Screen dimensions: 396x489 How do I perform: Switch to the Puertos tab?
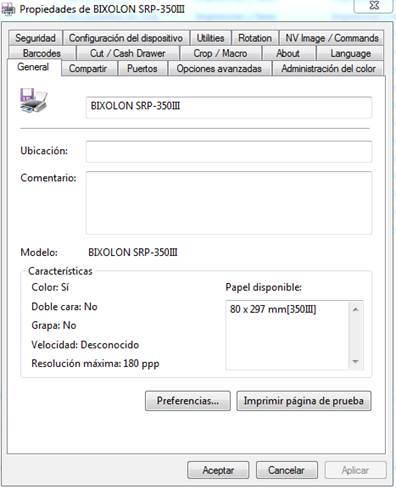[142, 69]
